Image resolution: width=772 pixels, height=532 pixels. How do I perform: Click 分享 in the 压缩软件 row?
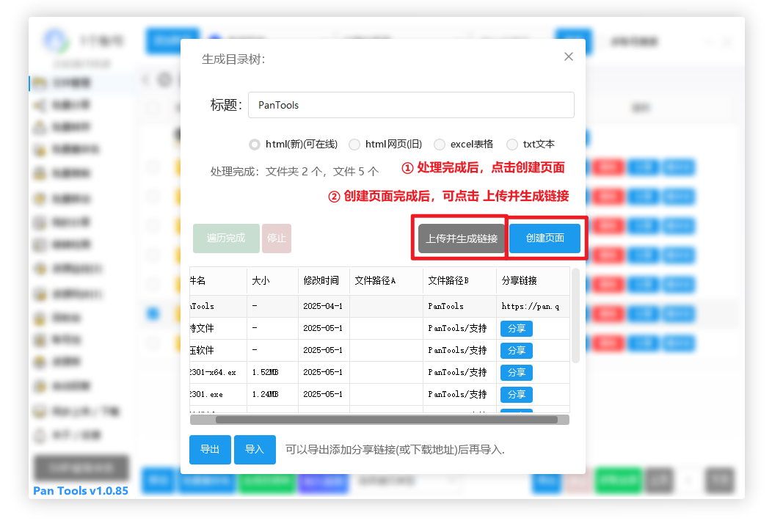(x=517, y=350)
